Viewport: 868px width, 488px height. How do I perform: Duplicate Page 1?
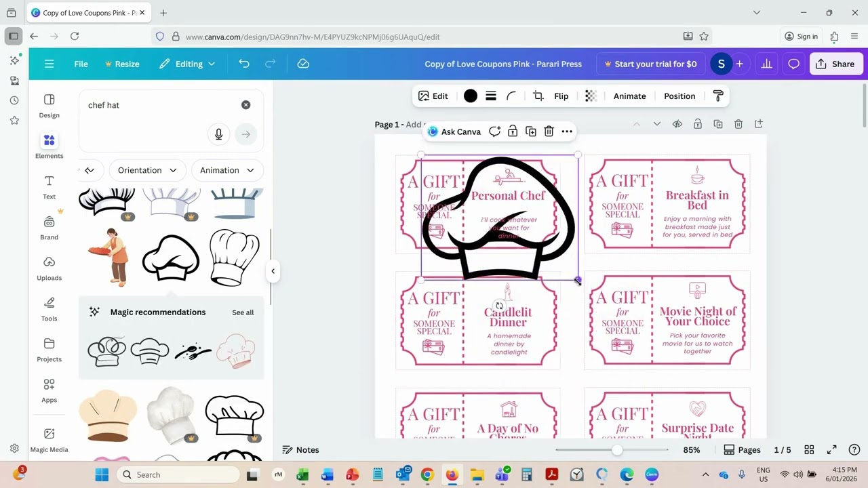(718, 124)
